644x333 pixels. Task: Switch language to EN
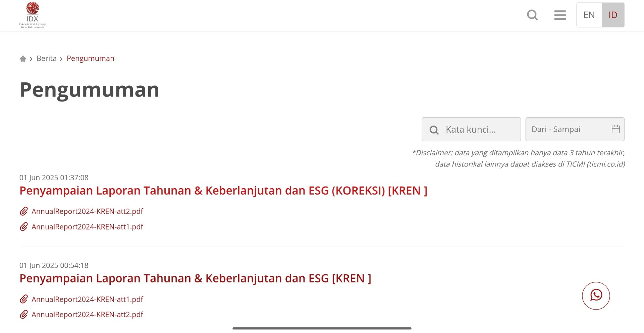(589, 15)
